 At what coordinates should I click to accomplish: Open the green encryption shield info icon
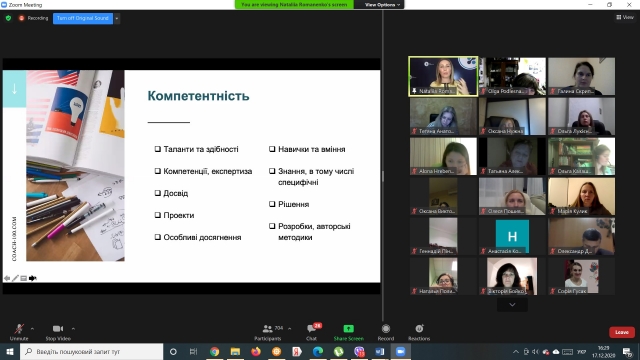[9, 18]
